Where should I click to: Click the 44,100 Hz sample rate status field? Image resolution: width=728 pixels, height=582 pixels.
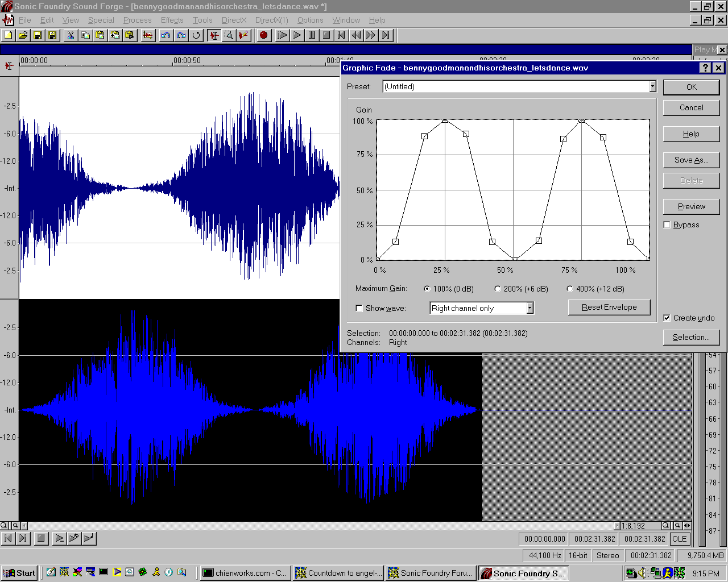click(x=545, y=555)
